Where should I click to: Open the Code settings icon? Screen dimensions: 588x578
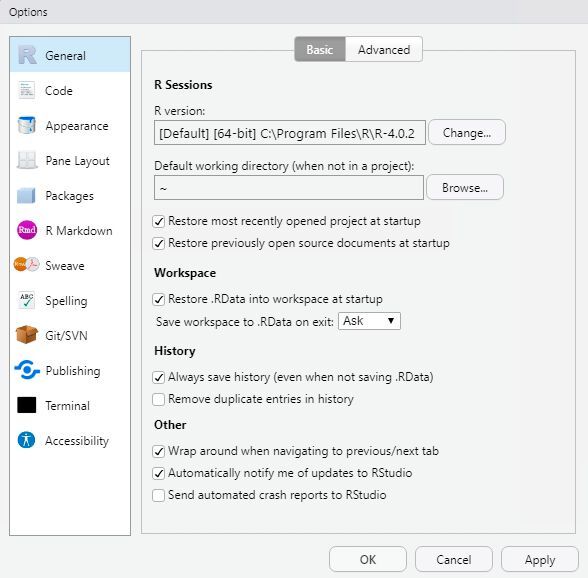click(27, 90)
